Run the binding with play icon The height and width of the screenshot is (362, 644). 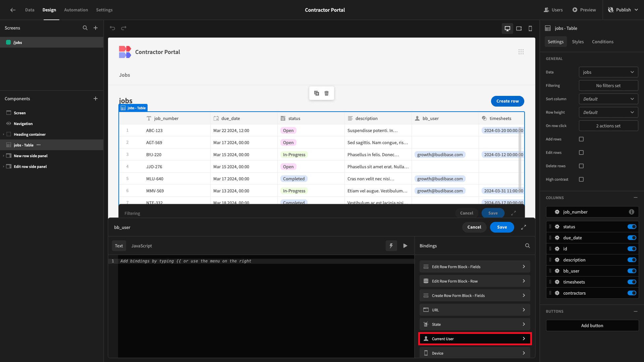tap(406, 246)
